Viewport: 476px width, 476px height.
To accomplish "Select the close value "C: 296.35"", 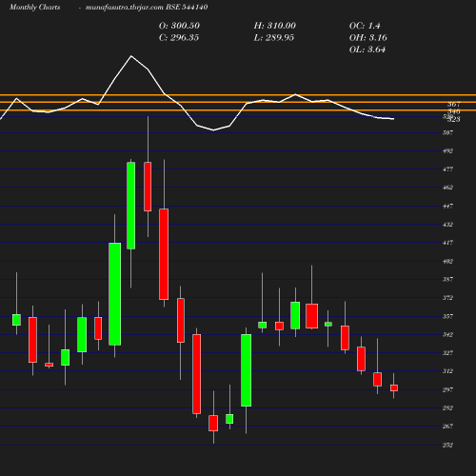I will tap(179, 38).
